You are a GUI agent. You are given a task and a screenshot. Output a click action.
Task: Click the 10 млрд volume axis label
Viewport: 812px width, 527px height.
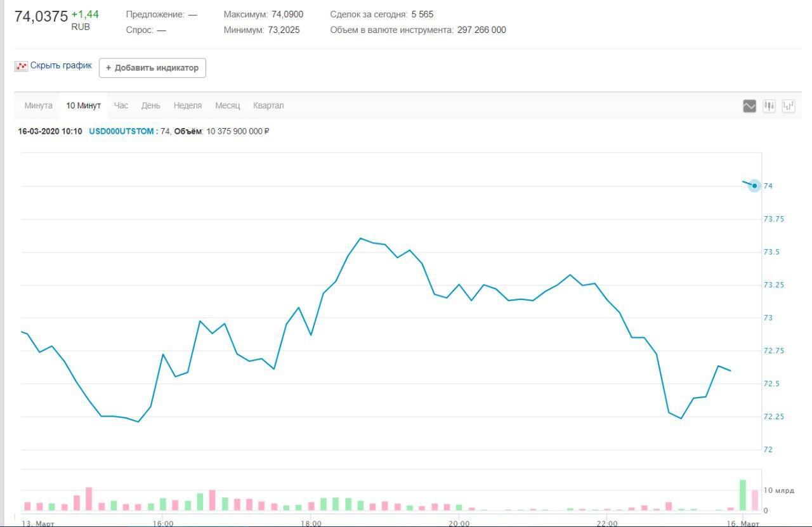[x=778, y=491]
